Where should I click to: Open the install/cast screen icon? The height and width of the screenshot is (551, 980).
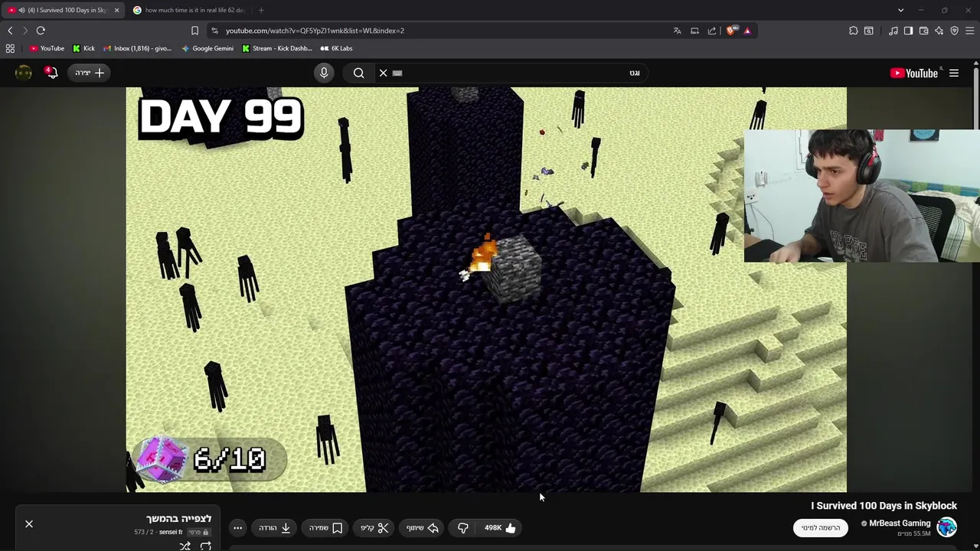point(694,31)
